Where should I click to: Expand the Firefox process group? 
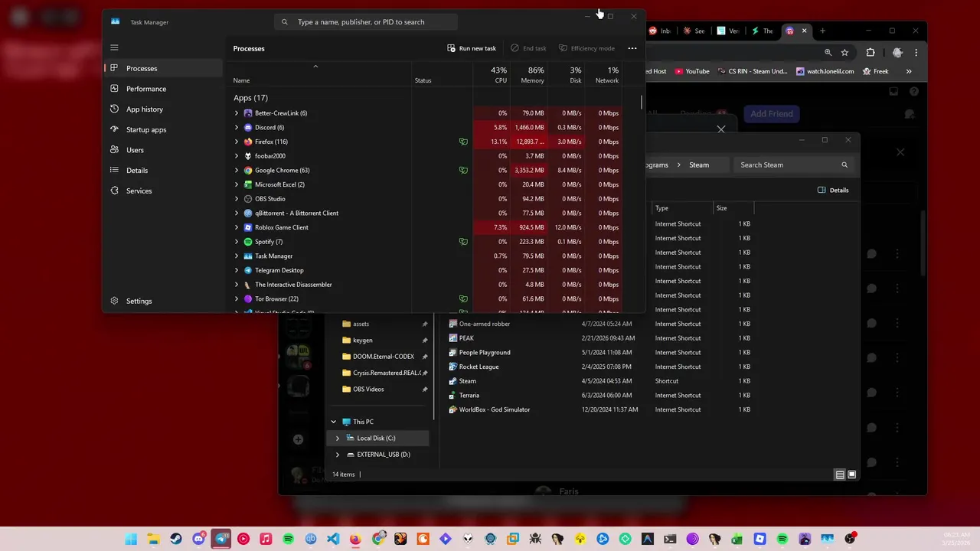click(x=237, y=142)
